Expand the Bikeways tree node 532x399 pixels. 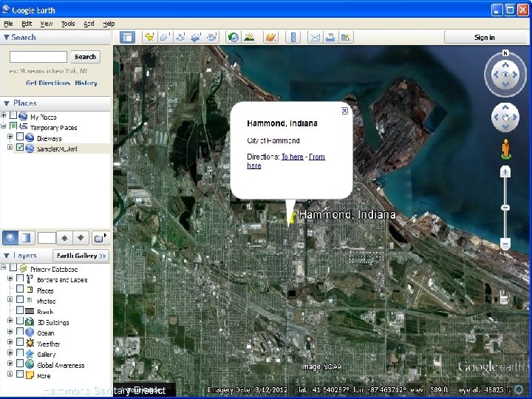pyautogui.click(x=10, y=137)
